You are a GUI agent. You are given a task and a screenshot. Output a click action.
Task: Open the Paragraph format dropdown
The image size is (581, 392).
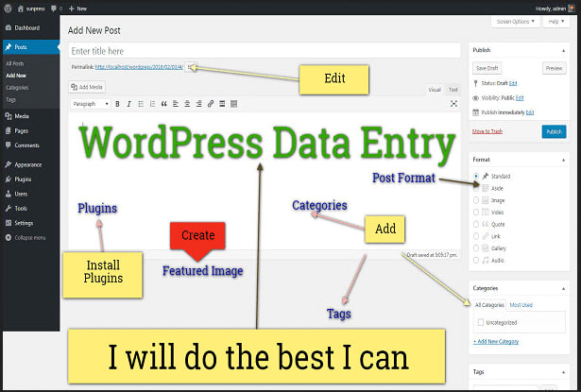click(91, 104)
